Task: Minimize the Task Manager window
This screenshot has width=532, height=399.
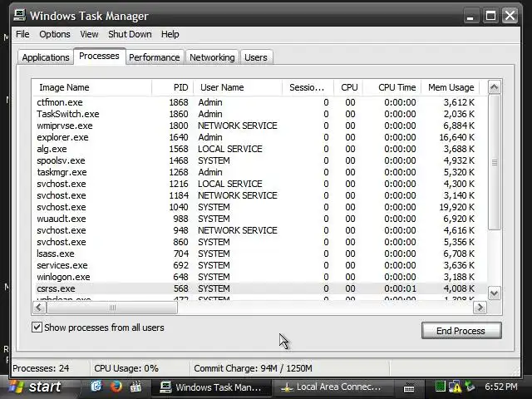Action: 470,16
